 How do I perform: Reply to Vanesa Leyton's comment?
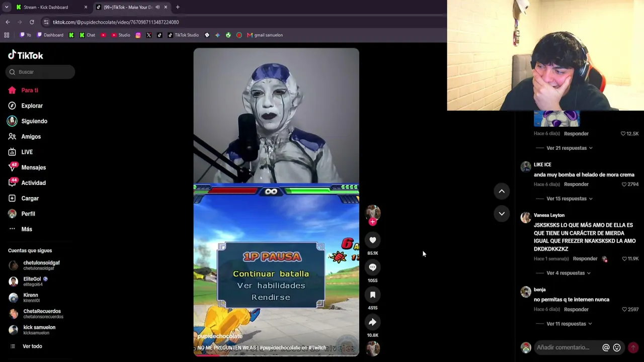pos(585,259)
